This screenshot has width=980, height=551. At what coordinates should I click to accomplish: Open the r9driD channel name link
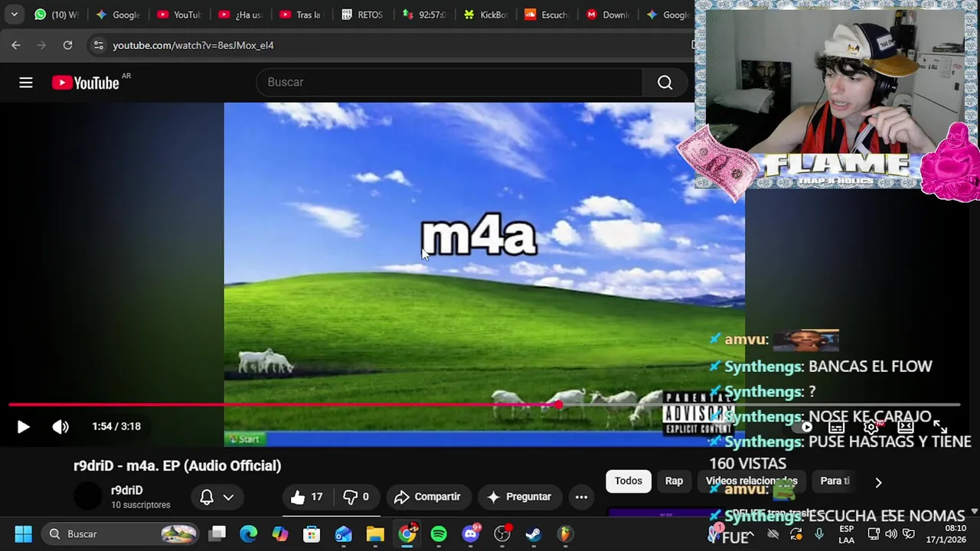point(126,491)
